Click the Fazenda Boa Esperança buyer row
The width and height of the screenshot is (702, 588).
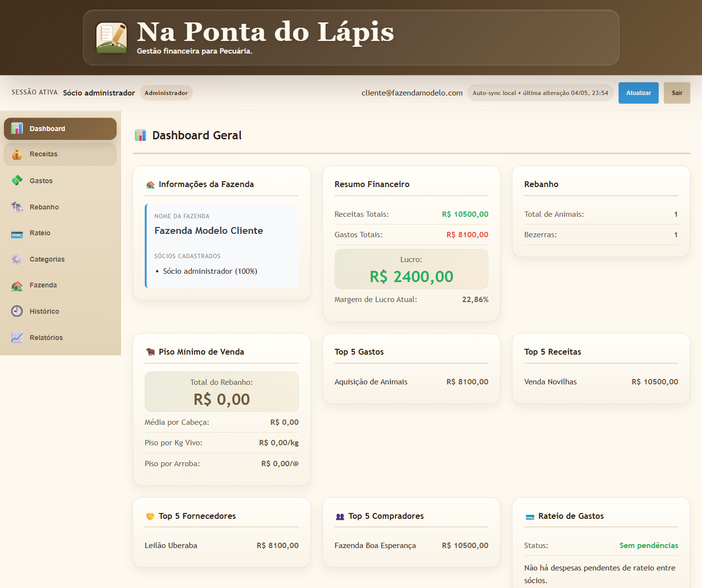[x=411, y=546]
